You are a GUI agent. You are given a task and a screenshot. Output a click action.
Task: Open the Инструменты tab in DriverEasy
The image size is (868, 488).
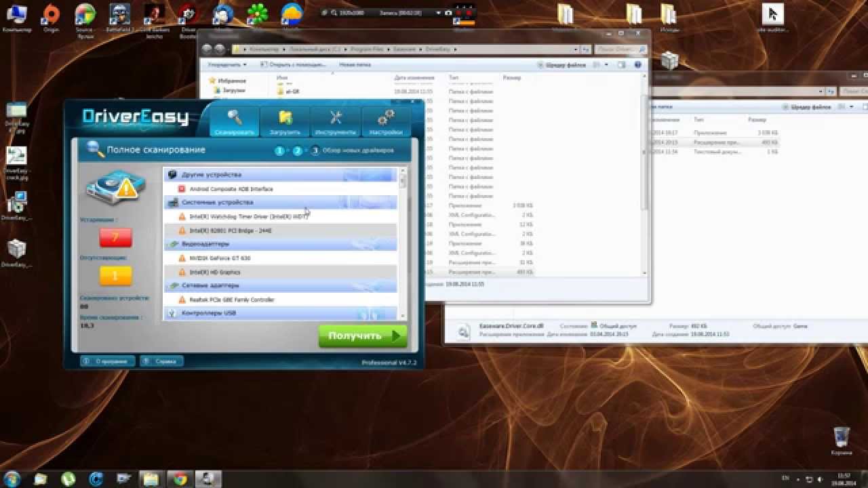tap(336, 121)
